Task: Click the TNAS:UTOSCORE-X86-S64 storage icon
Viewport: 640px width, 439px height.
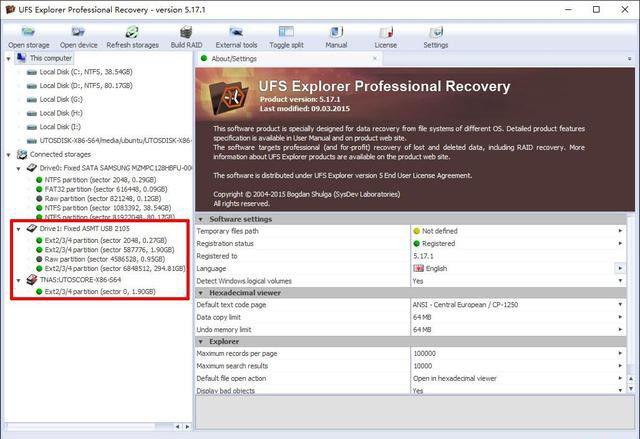Action: point(32,279)
